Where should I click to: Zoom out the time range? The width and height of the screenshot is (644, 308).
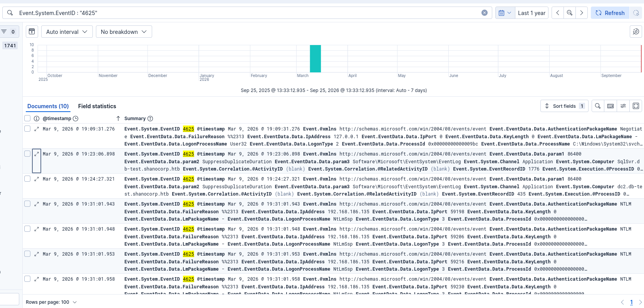click(570, 13)
